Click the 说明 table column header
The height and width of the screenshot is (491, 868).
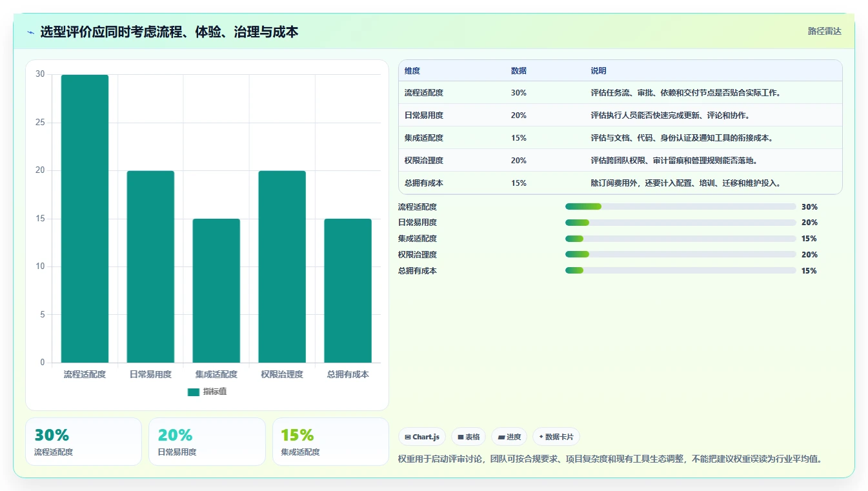coord(599,71)
